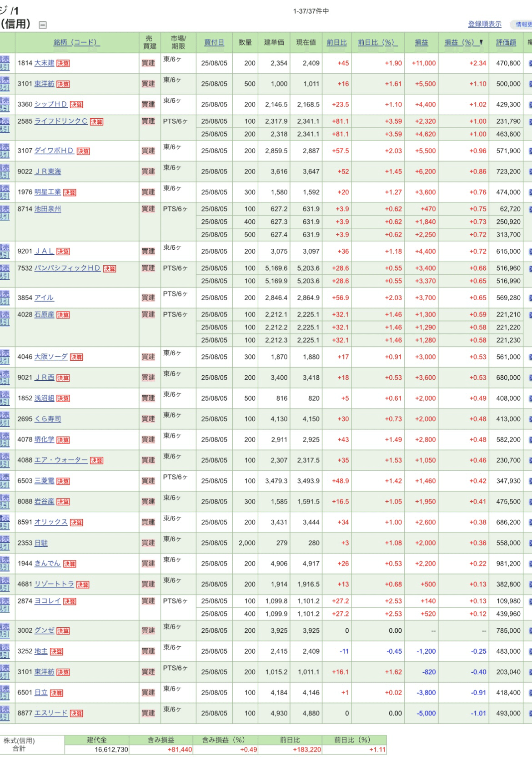
Task: Open stock 日駐 link
Action: [x=41, y=543]
